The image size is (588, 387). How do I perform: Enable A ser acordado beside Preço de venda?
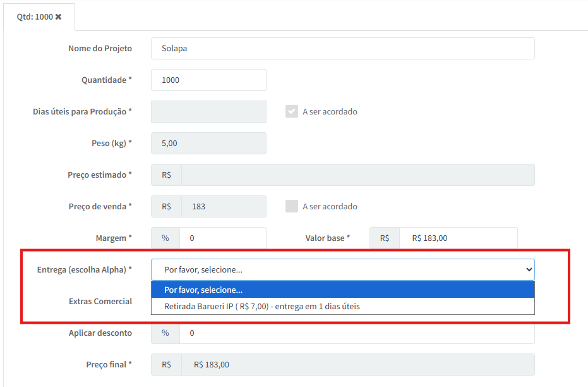(x=291, y=207)
